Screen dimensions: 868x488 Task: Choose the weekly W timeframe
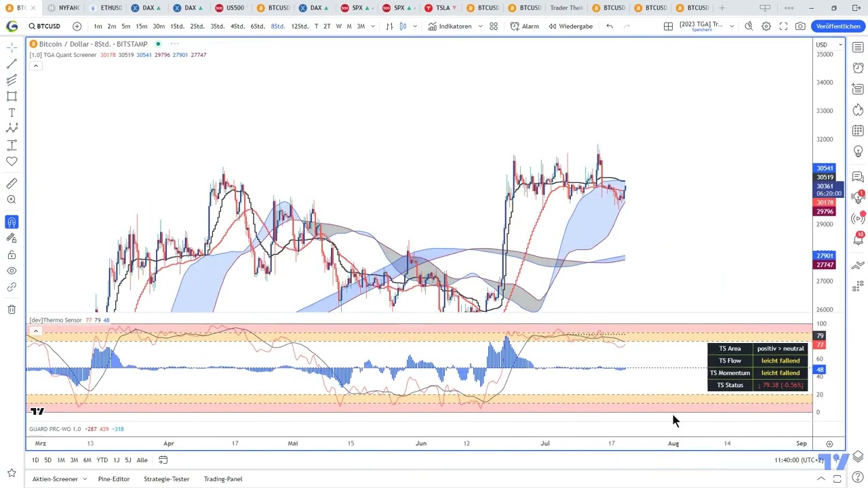click(338, 26)
